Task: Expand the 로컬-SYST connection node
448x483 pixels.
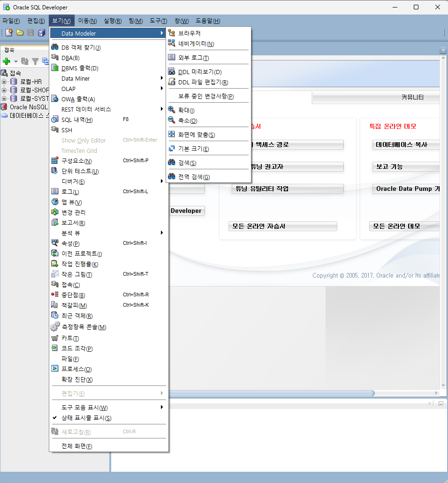Action: click(4, 98)
